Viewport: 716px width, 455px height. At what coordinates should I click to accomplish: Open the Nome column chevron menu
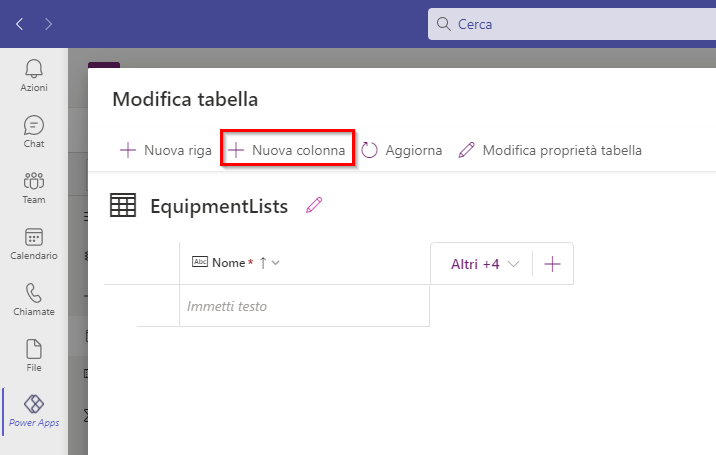(x=276, y=263)
